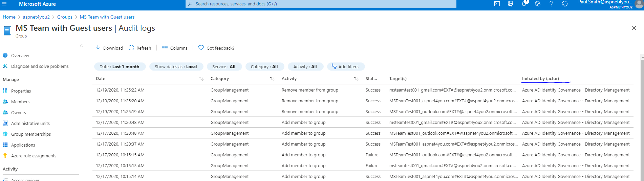The image size is (644, 181).
Task: Click the Administrative units icon
Action: [x=5, y=123]
